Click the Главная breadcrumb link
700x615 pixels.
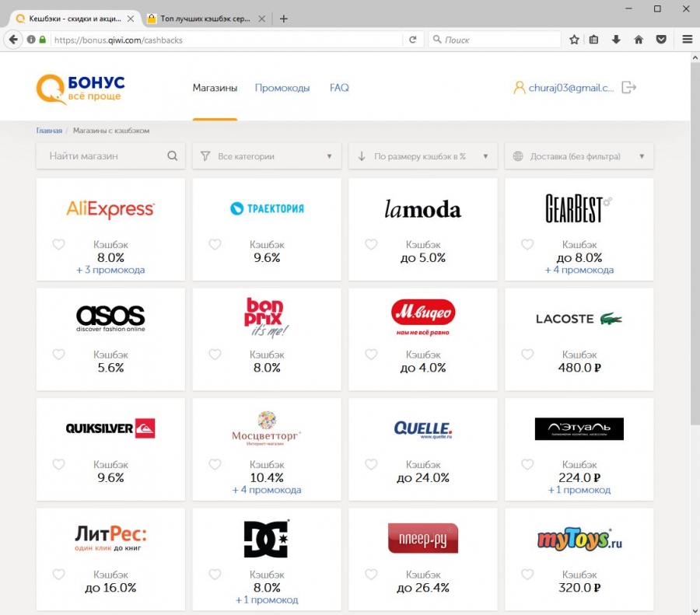click(49, 131)
